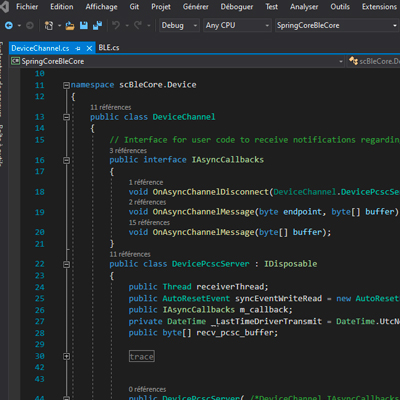The width and height of the screenshot is (400, 400).
Task: Open the Déboguer menu
Action: point(237,7)
